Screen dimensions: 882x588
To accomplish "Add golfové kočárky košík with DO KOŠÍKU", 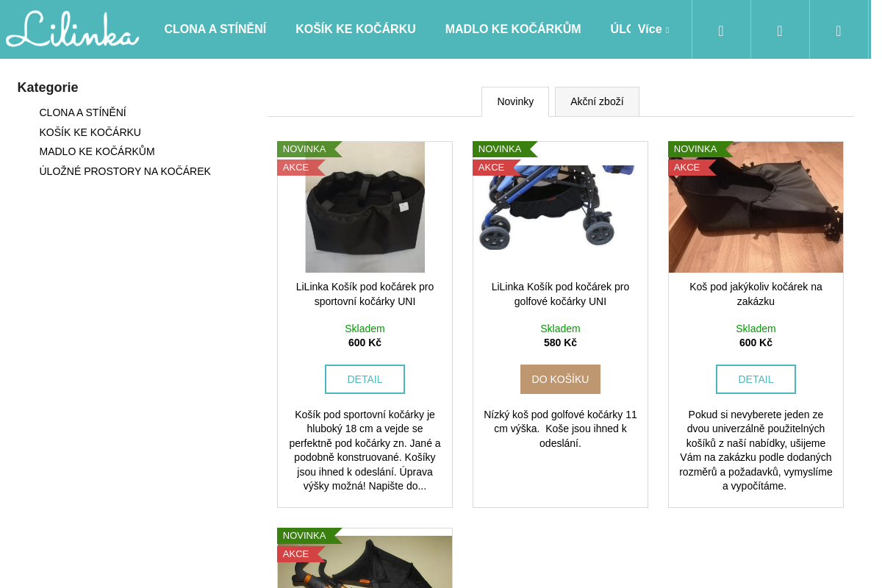I will [560, 379].
